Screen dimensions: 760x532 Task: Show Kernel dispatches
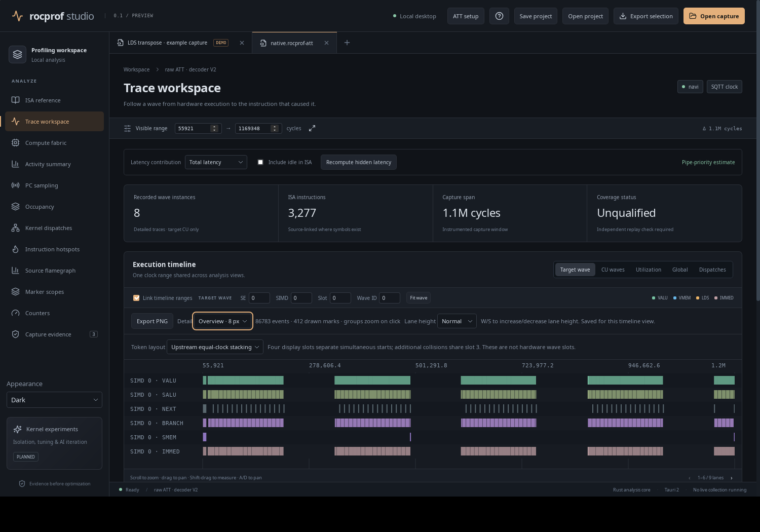54,228
